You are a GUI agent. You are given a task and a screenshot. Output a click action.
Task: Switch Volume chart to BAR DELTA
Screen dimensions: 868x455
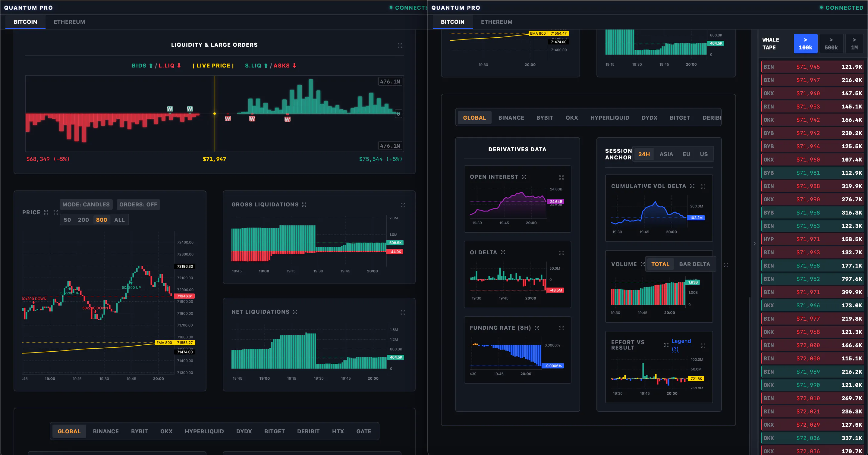click(x=694, y=264)
